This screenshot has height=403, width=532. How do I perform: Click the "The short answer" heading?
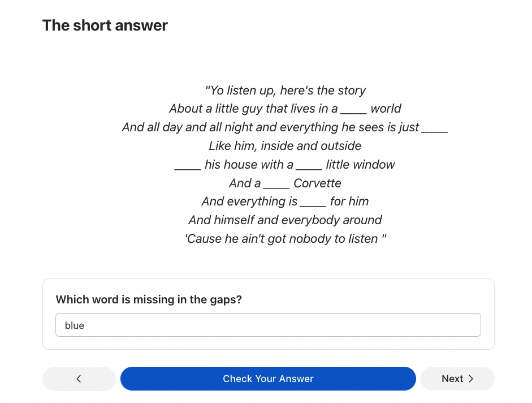105,25
